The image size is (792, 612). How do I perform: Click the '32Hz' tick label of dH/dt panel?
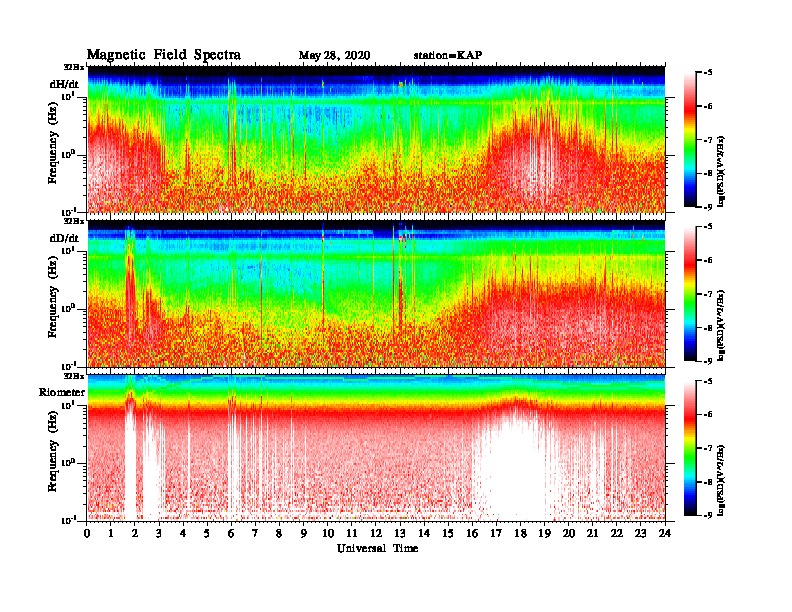(74, 67)
